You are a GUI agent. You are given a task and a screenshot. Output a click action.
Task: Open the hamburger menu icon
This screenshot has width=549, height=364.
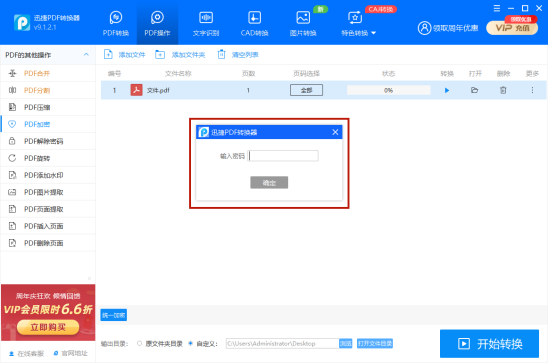coord(497,8)
